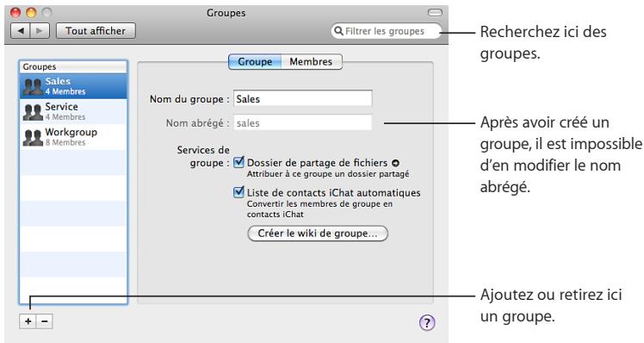Click the toolbar toggle pill in the title bar

coord(435,13)
